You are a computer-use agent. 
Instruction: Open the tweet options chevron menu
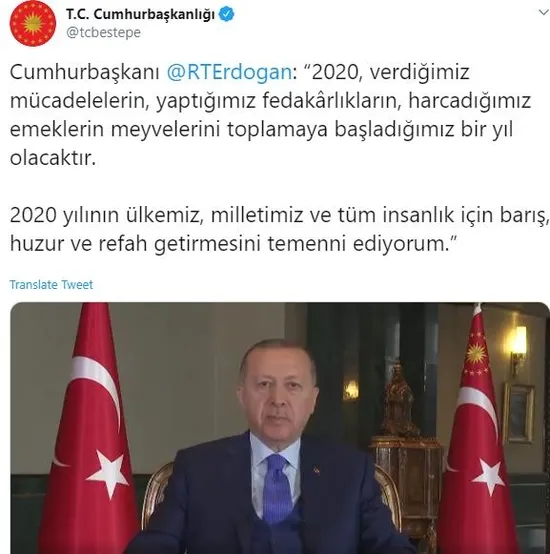coord(544,13)
